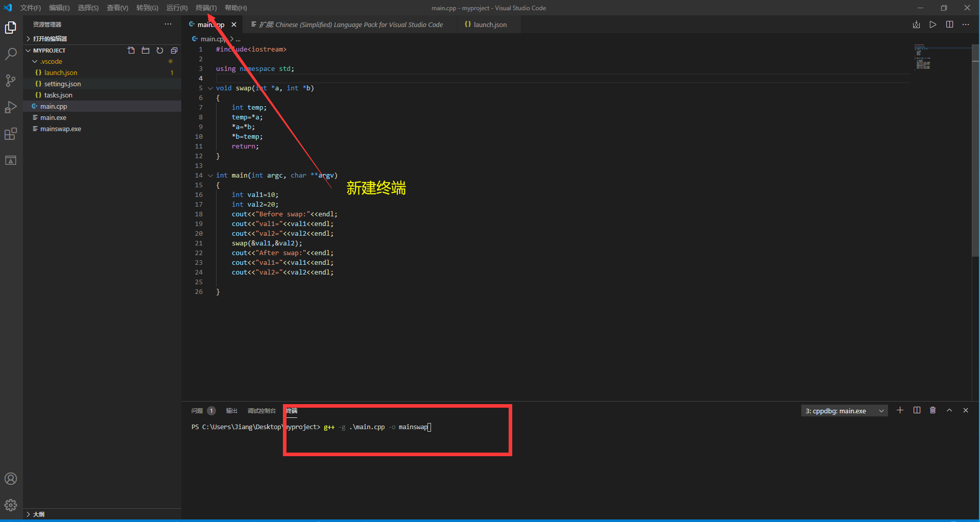Open the Extensions view
980x522 pixels.
[x=11, y=134]
